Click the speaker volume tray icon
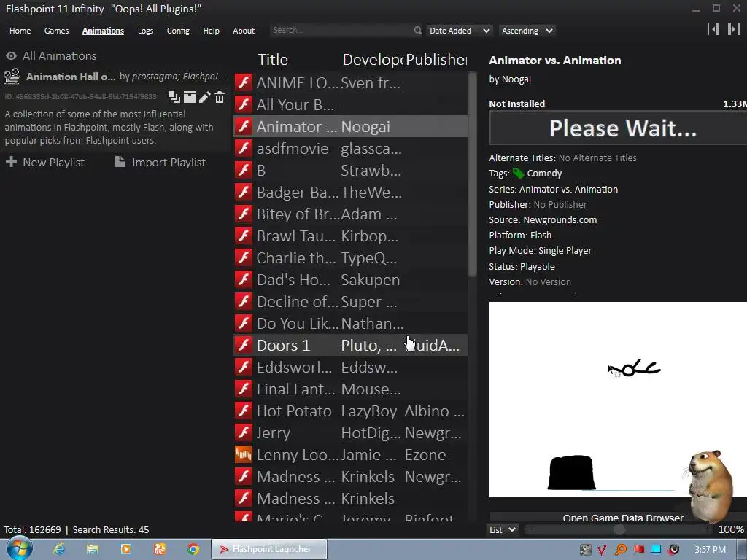Image resolution: width=747 pixels, height=560 pixels. 673,550
